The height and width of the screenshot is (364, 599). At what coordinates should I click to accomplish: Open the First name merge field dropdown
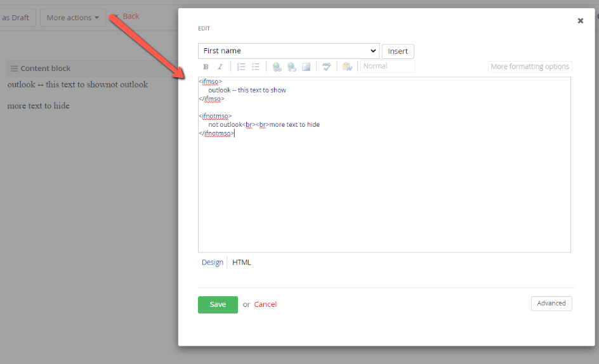[x=289, y=51]
